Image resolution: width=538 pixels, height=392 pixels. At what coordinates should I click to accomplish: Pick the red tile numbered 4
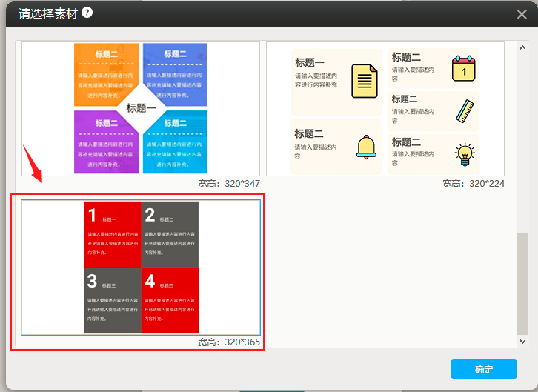(170, 300)
